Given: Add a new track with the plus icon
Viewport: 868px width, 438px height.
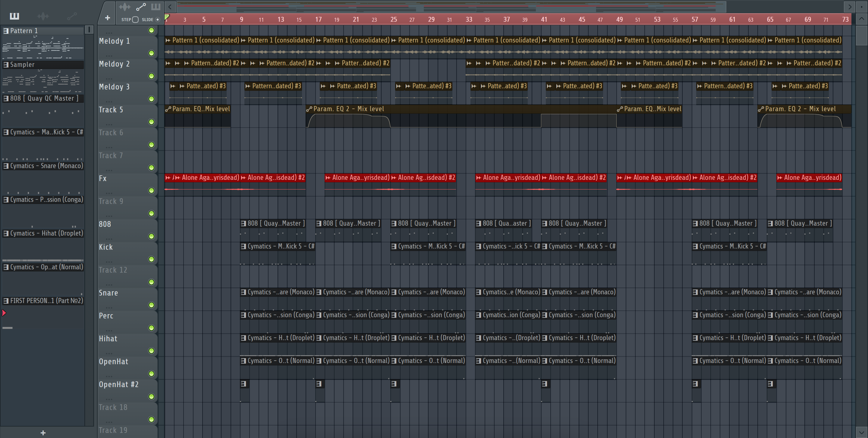Looking at the screenshot, I should tap(108, 18).
